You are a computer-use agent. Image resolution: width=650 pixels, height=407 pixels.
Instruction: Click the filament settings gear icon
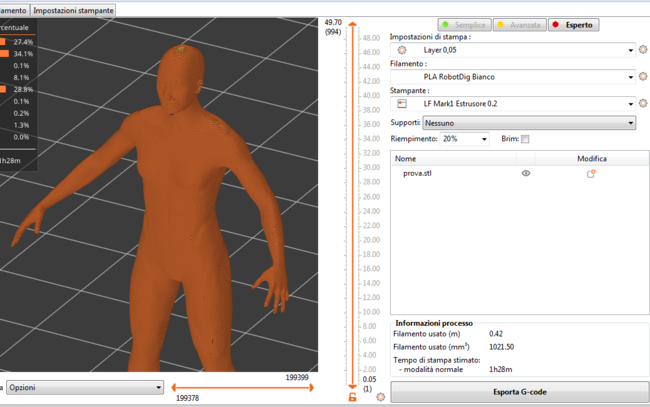click(643, 76)
